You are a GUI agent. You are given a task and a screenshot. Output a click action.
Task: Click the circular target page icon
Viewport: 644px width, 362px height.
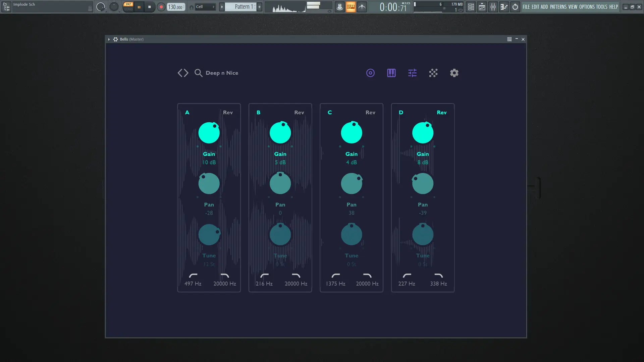[370, 73]
